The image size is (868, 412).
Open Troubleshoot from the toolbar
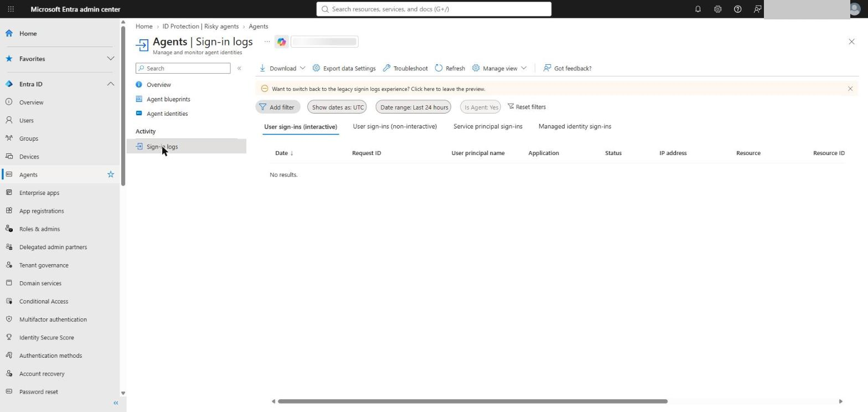405,68
